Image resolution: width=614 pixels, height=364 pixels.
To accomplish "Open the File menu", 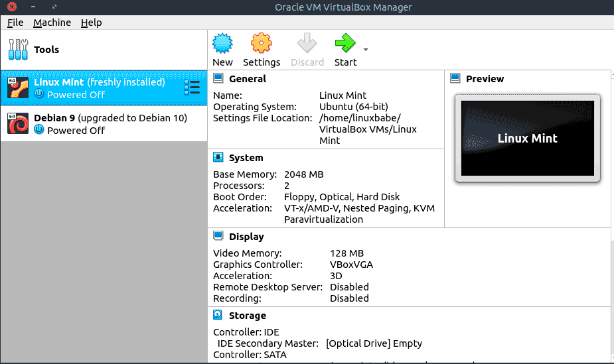I will tap(15, 23).
